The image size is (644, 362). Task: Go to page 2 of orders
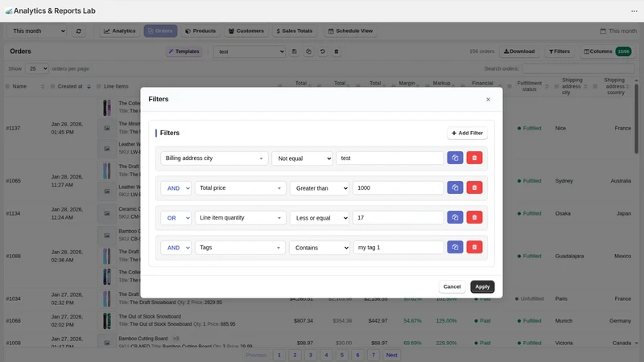295,355
